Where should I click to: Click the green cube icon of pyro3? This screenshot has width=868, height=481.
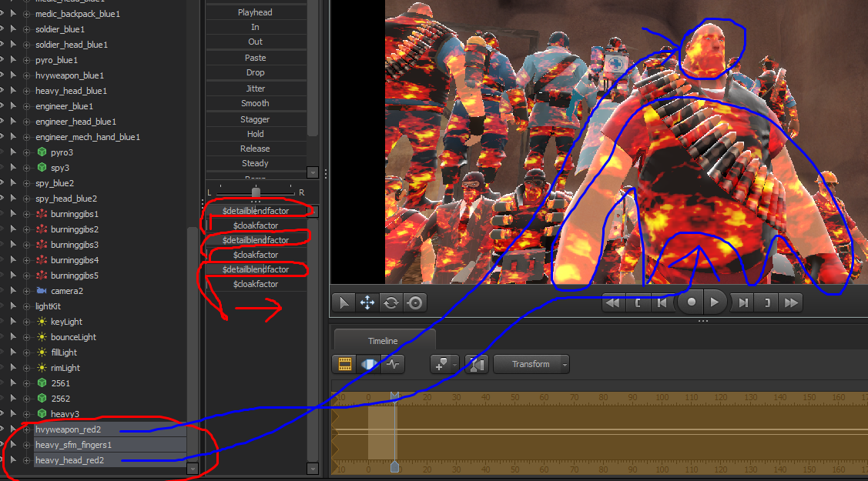(42, 152)
